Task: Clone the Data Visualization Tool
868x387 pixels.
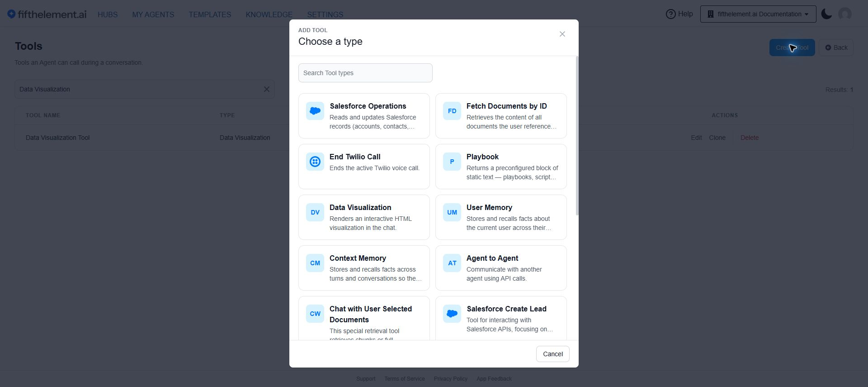Action: 717,138
